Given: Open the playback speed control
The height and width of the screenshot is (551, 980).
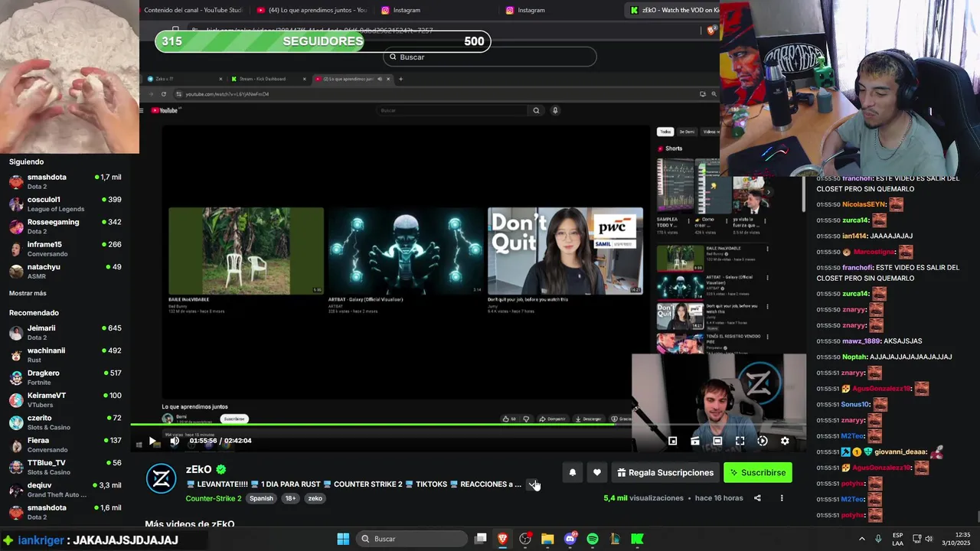Looking at the screenshot, I should pyautogui.click(x=763, y=441).
